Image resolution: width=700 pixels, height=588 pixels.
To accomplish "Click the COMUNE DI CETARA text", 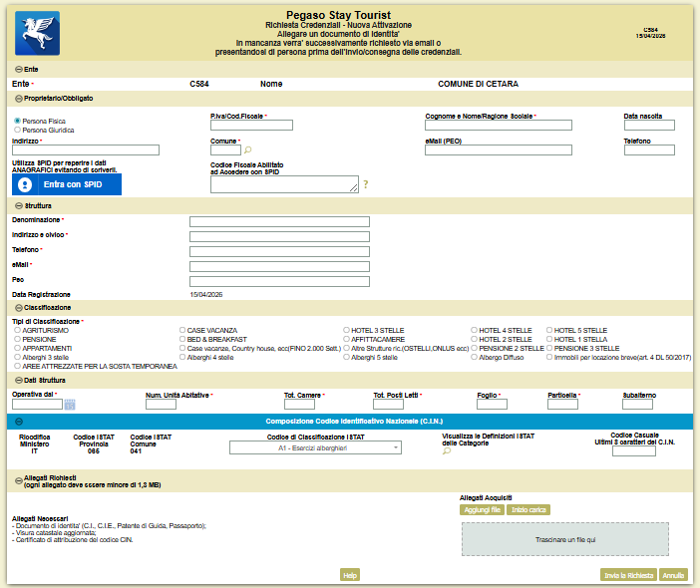I will tap(478, 84).
